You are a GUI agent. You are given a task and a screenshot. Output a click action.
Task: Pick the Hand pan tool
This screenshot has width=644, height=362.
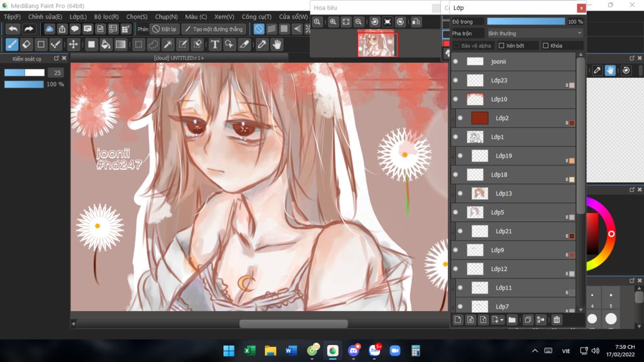coord(277,45)
